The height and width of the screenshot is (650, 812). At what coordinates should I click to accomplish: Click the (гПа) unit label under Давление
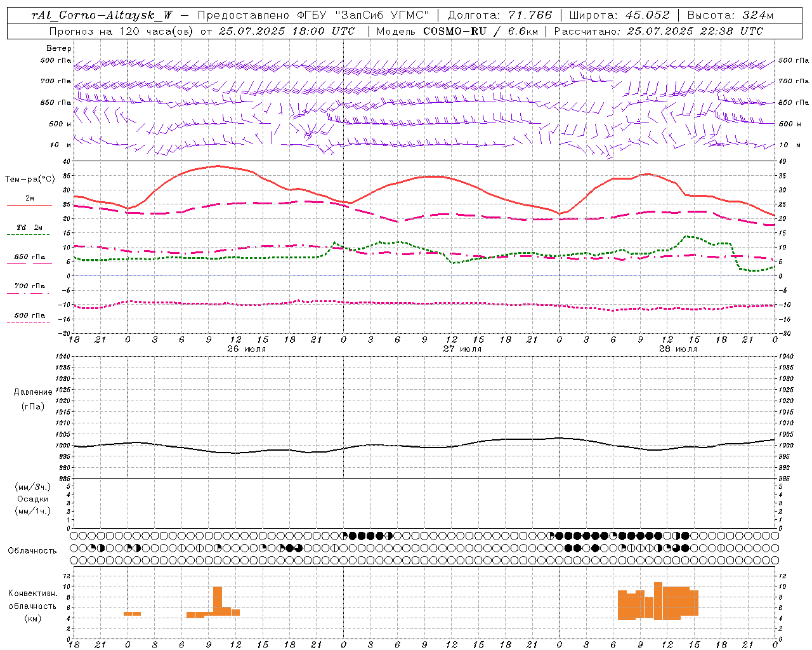tap(33, 406)
